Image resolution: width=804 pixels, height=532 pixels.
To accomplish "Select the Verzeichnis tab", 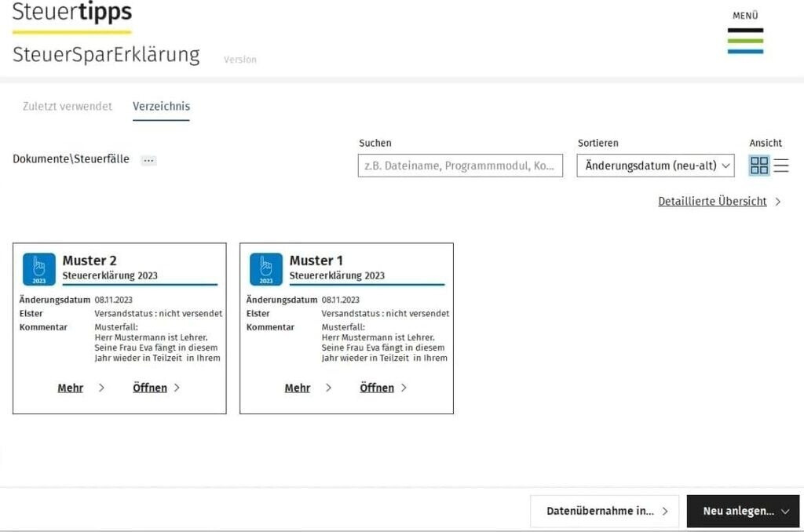I will 161,106.
